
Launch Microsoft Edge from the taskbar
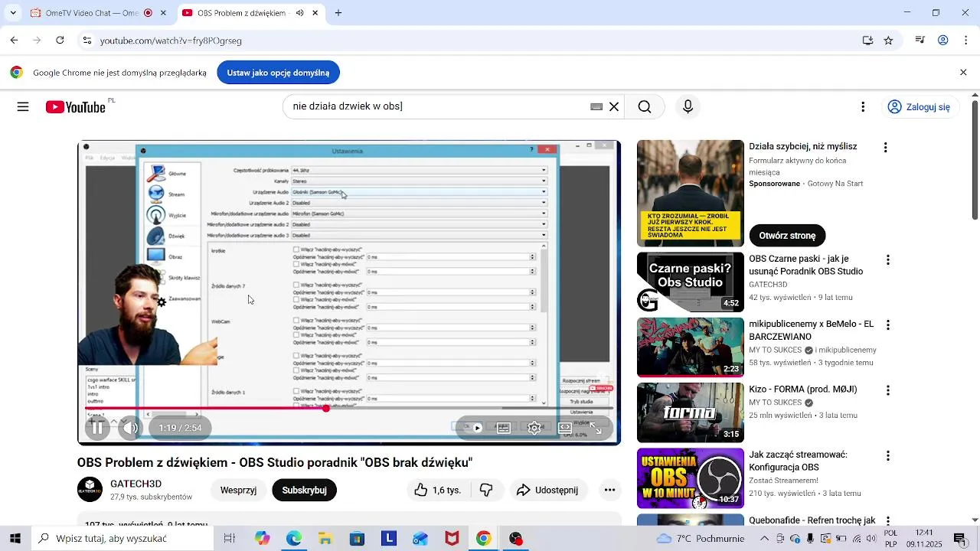point(294,539)
